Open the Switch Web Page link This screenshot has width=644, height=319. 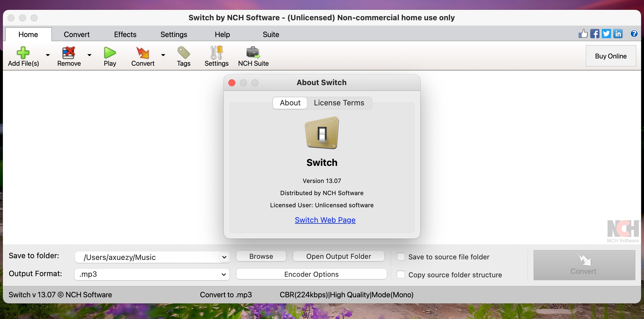[325, 220]
